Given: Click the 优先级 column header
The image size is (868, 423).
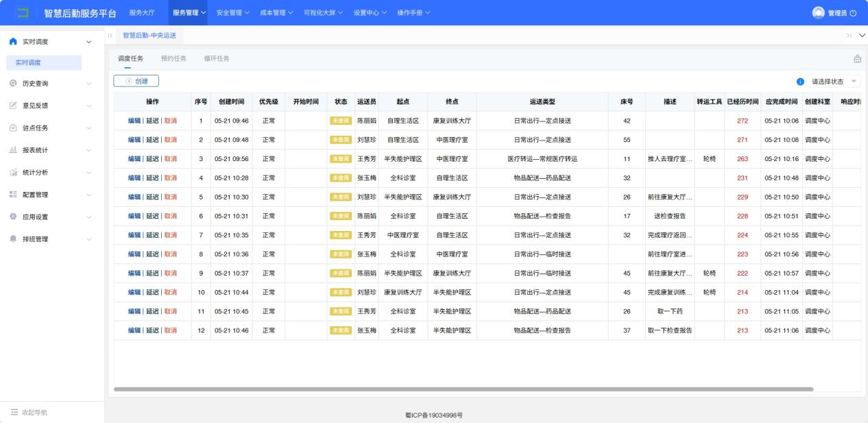Looking at the screenshot, I should pos(268,101).
